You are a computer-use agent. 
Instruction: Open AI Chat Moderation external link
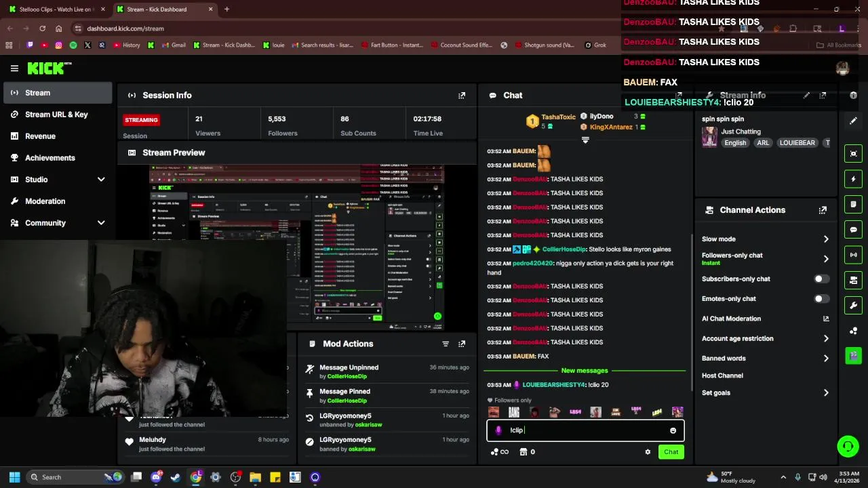pos(826,319)
